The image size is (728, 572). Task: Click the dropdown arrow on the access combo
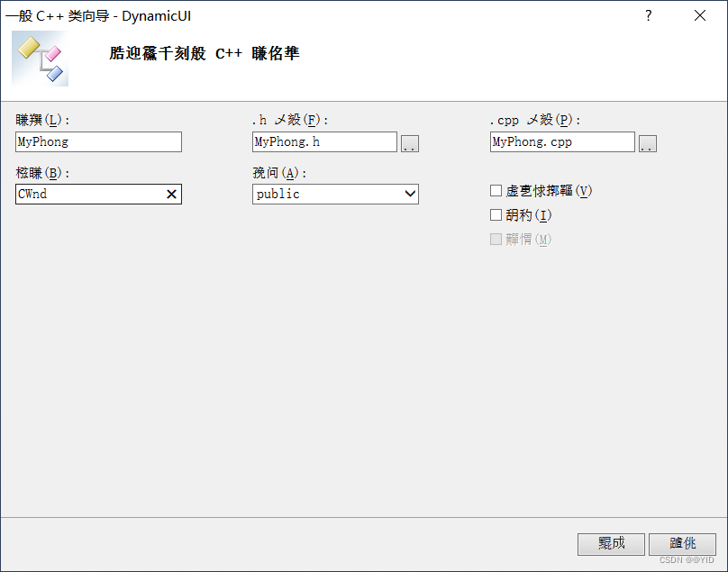click(410, 194)
